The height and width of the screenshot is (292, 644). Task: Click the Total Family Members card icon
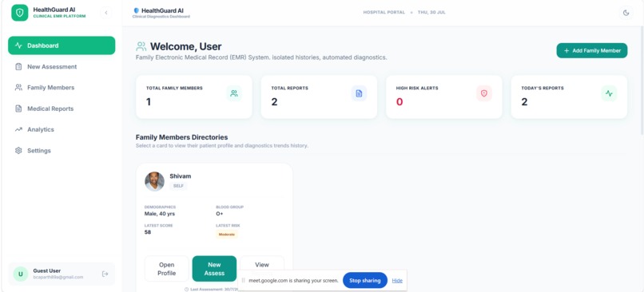tap(234, 93)
